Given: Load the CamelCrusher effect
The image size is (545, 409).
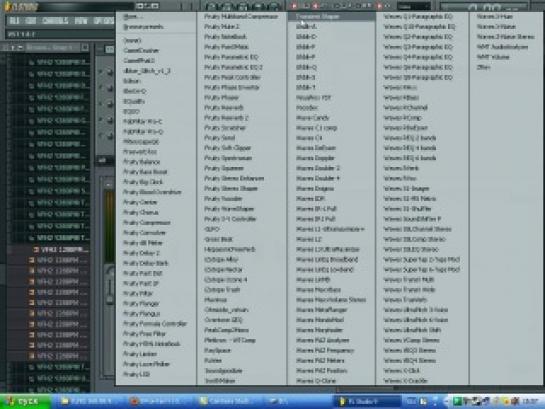Looking at the screenshot, I should pyautogui.click(x=141, y=50).
